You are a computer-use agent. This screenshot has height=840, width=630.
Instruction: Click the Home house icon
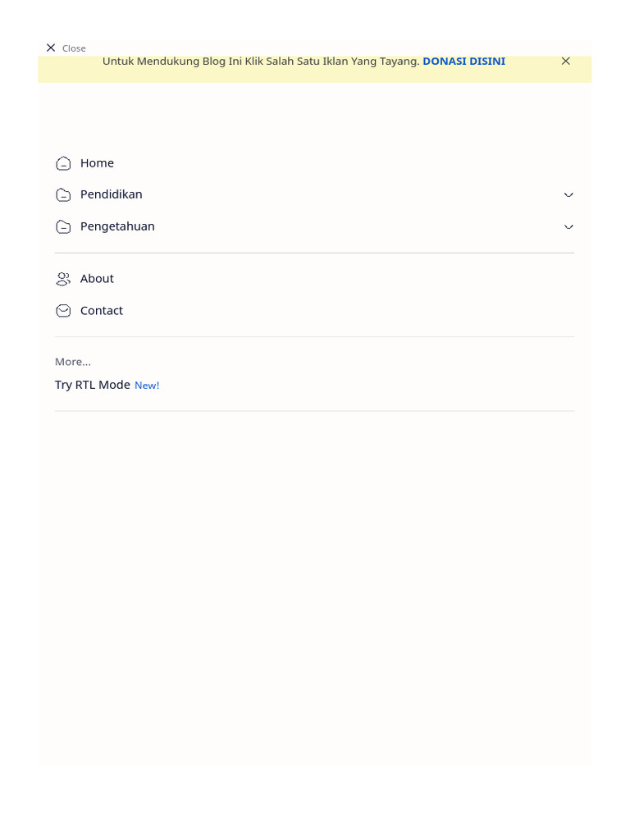63,163
